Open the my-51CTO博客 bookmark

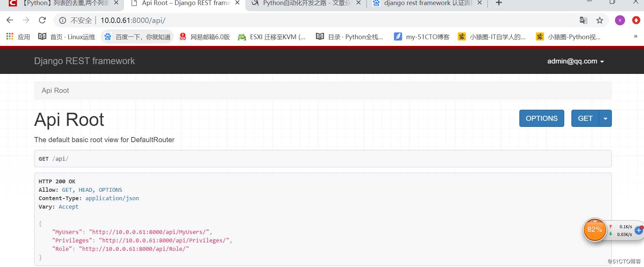[422, 37]
